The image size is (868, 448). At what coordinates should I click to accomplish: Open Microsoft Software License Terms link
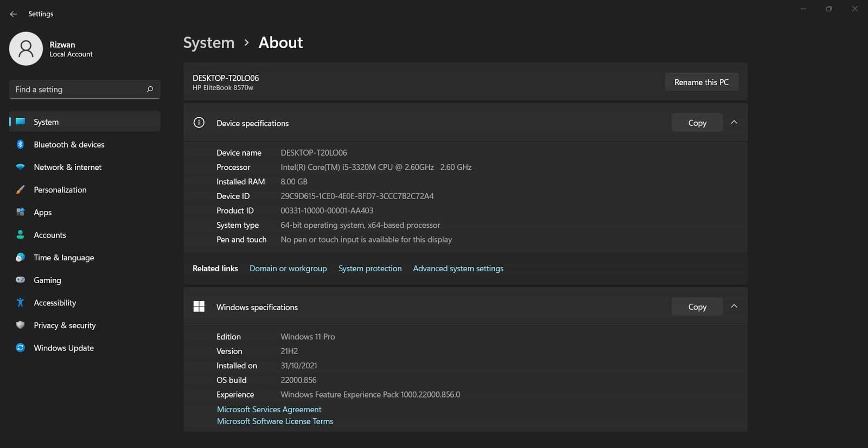(275, 421)
